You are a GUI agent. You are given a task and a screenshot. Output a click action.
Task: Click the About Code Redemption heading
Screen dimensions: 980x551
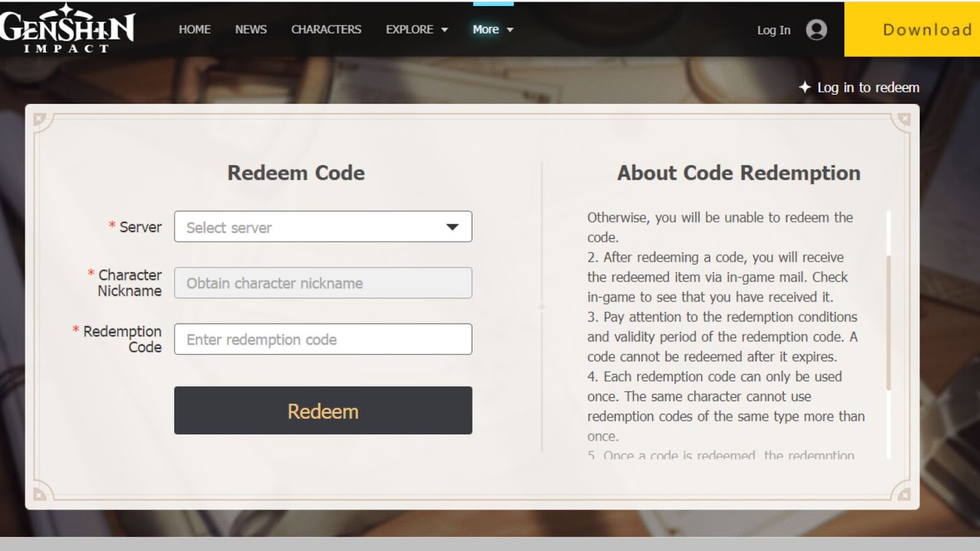739,173
